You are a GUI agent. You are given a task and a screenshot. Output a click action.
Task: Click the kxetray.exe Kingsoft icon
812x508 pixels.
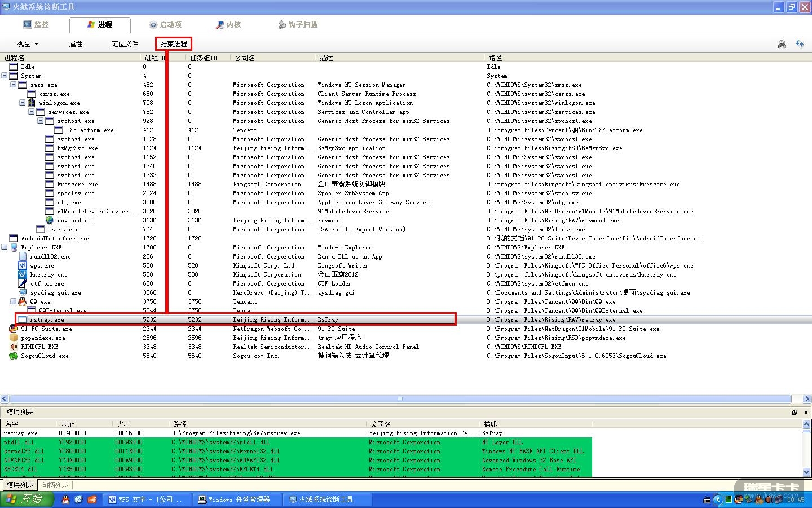pyautogui.click(x=23, y=274)
